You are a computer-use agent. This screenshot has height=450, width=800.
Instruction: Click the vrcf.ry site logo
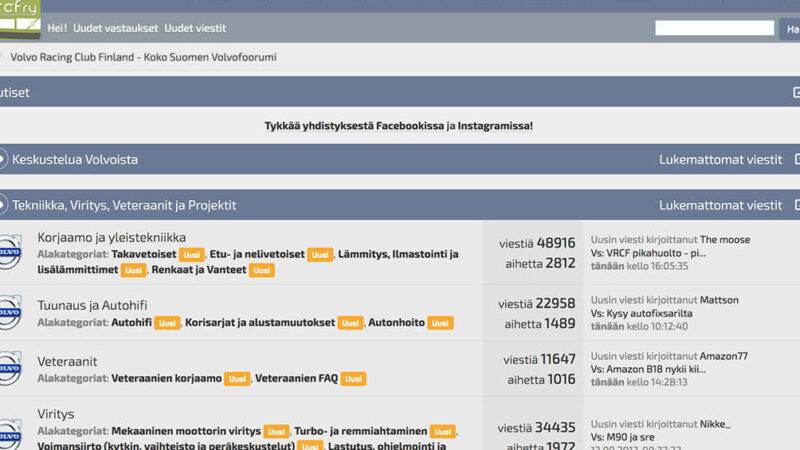click(x=20, y=19)
